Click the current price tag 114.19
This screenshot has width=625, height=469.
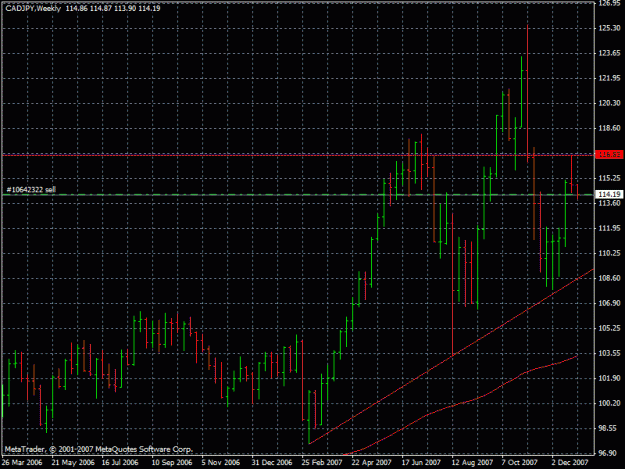(x=609, y=194)
